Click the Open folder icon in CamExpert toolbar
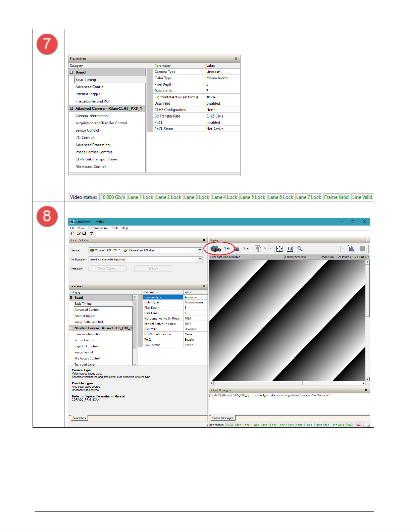 pyautogui.click(x=79, y=233)
